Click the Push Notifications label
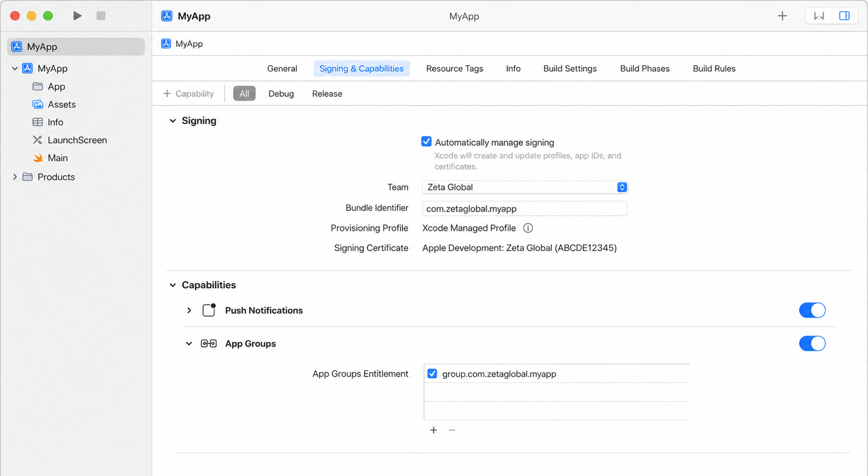This screenshot has width=868, height=476. point(264,311)
